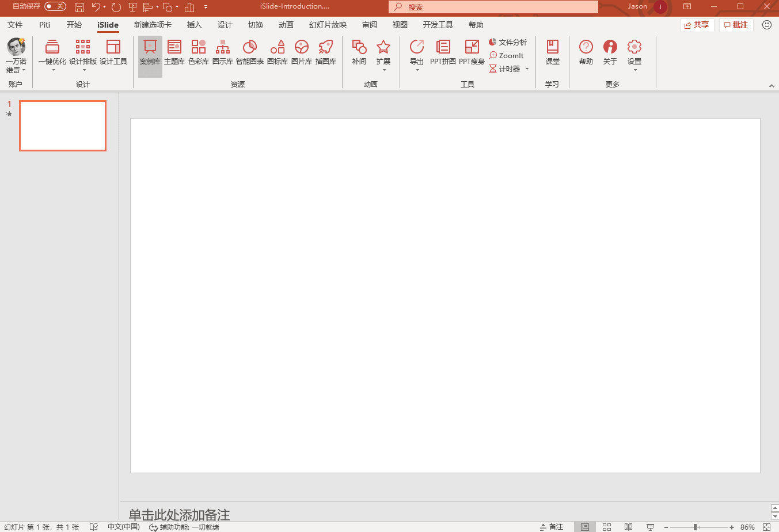Click the accessibility status 辅助功能: 一切就绪
This screenshot has height=532, width=779.
[184, 527]
